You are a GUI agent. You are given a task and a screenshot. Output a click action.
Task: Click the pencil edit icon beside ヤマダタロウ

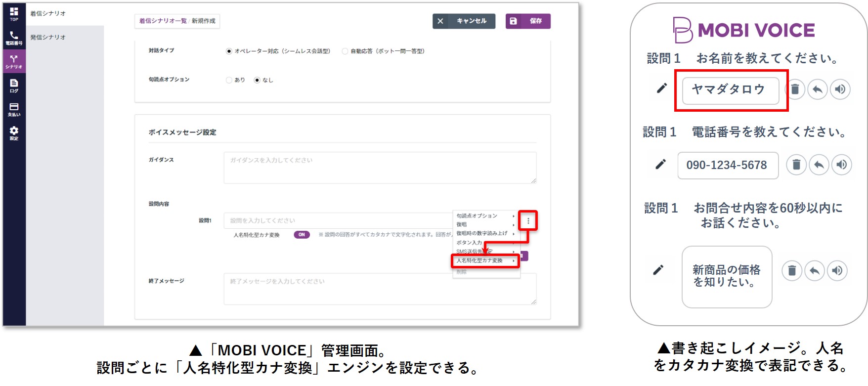pos(661,88)
